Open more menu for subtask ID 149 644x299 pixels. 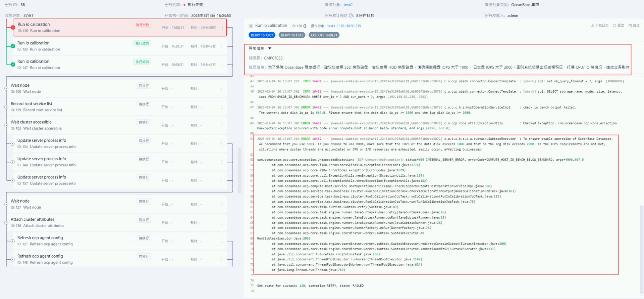(222, 162)
